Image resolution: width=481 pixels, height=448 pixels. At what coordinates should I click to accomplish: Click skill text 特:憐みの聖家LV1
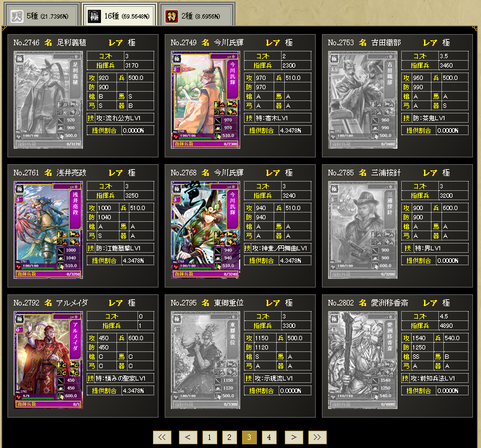(x=120, y=379)
